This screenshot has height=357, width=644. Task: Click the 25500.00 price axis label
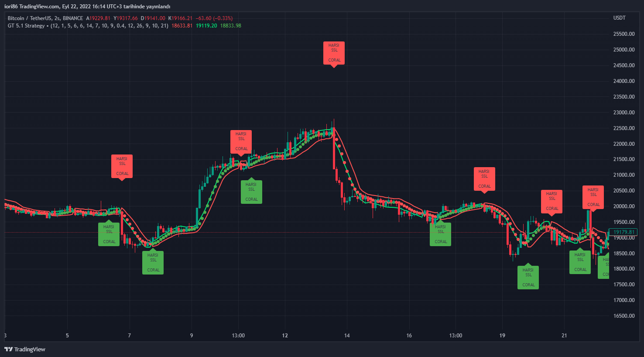pos(624,34)
